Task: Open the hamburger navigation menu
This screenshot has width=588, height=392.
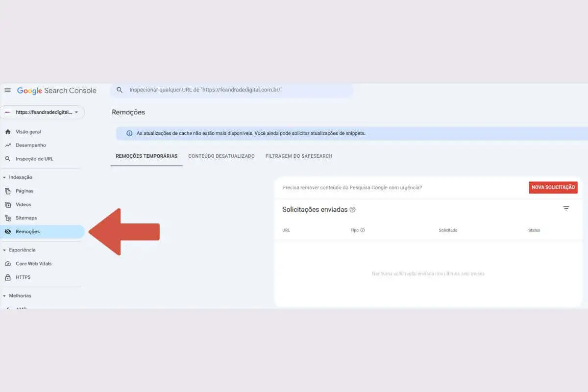Action: point(7,90)
